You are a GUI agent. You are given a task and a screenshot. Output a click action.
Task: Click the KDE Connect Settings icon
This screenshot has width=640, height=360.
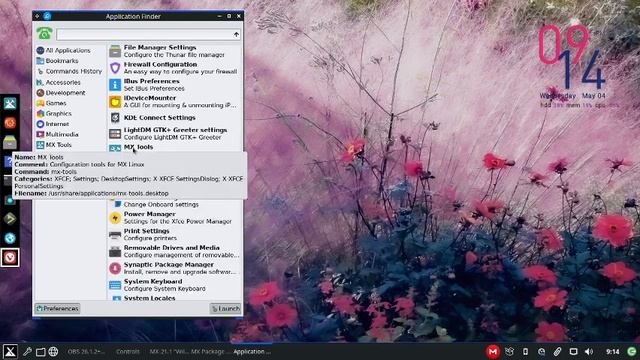coord(115,118)
